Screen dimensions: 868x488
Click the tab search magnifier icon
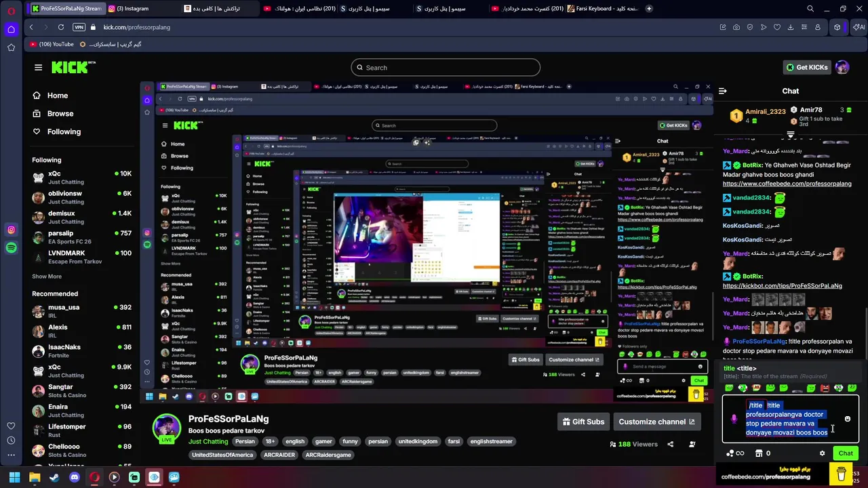click(x=810, y=9)
